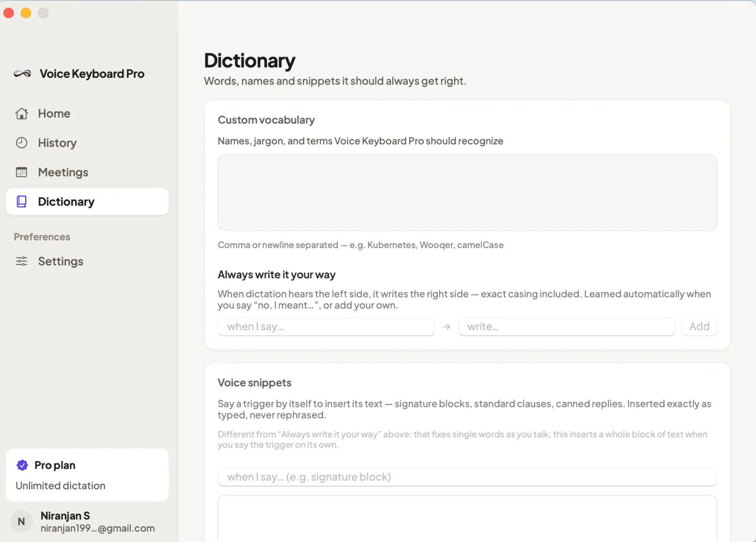This screenshot has height=542, width=756.
Task: Open Settings under Preferences
Action: point(87,261)
